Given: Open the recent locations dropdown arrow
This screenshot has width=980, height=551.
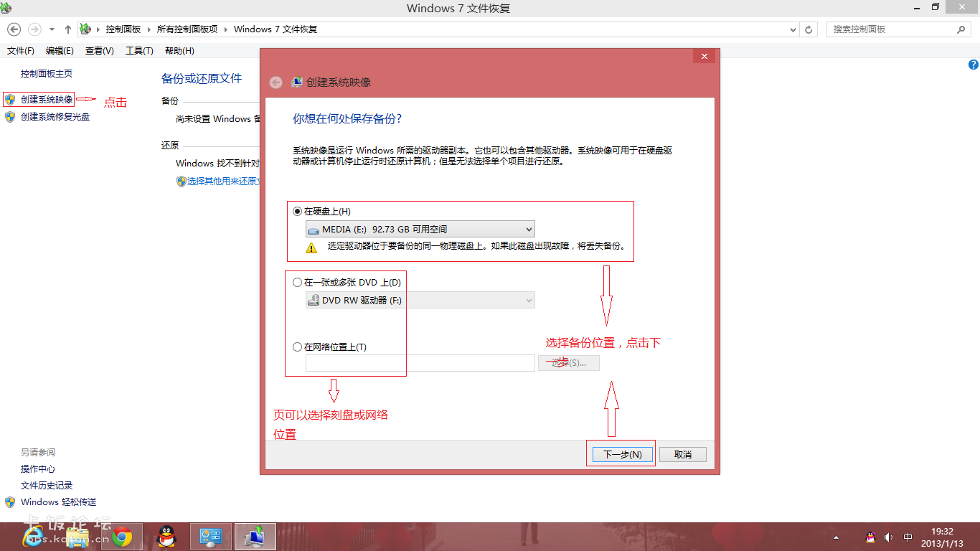Looking at the screenshot, I should [x=52, y=29].
